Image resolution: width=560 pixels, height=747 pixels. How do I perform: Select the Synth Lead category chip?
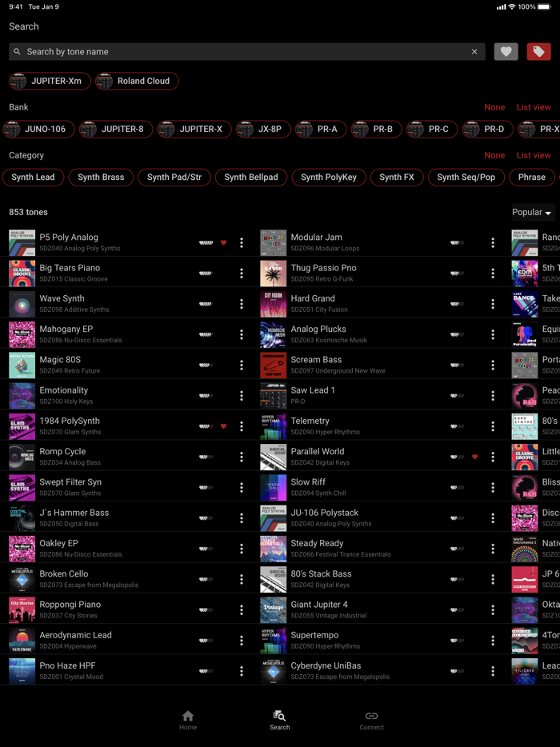point(33,178)
